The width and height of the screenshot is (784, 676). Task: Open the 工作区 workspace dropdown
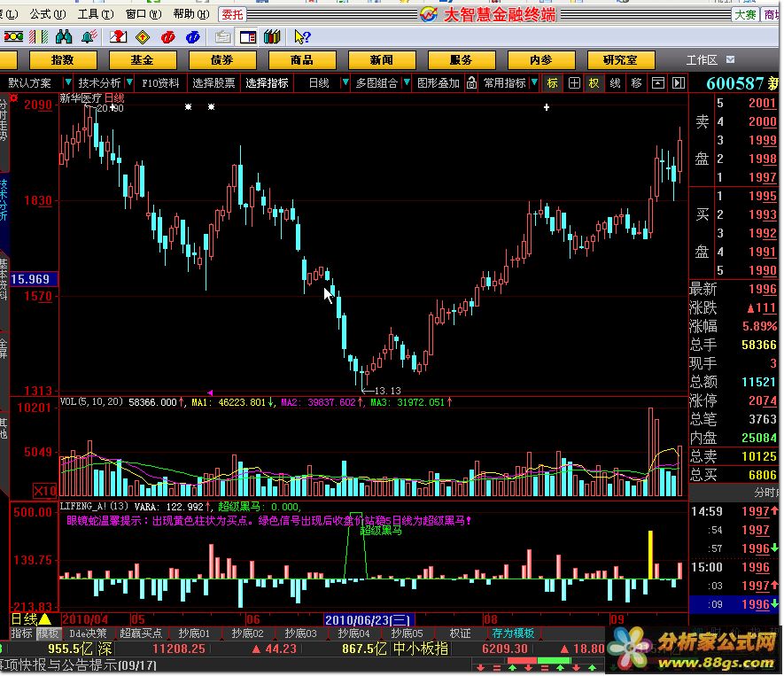(x=731, y=59)
